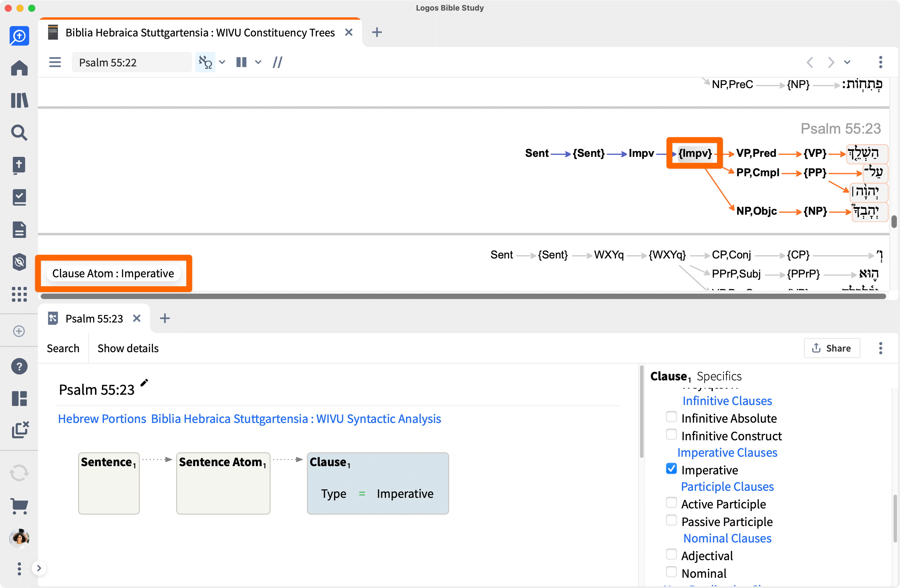Open the WIVU Syntactic Analysis link
The height and width of the screenshot is (588, 900).
click(x=296, y=419)
